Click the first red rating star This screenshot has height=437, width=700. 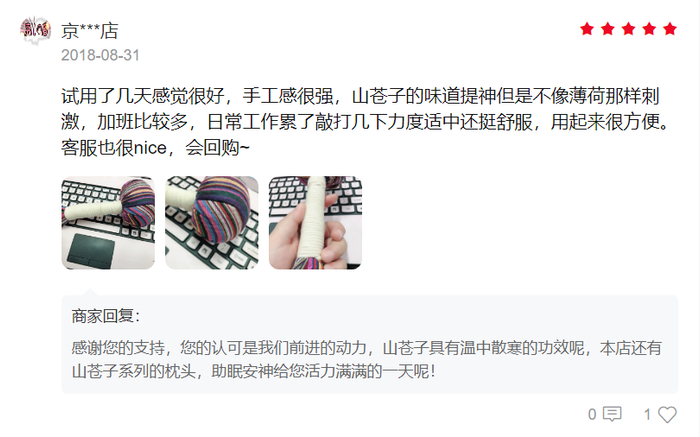click(x=587, y=29)
